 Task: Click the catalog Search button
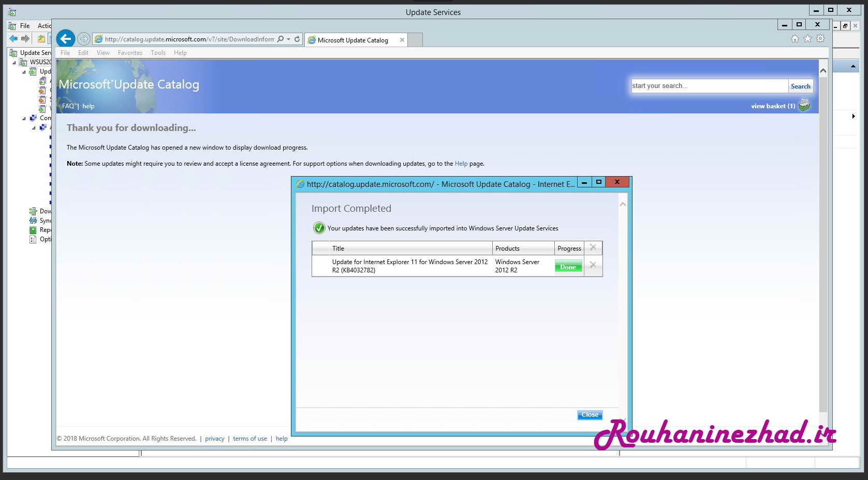pos(800,86)
